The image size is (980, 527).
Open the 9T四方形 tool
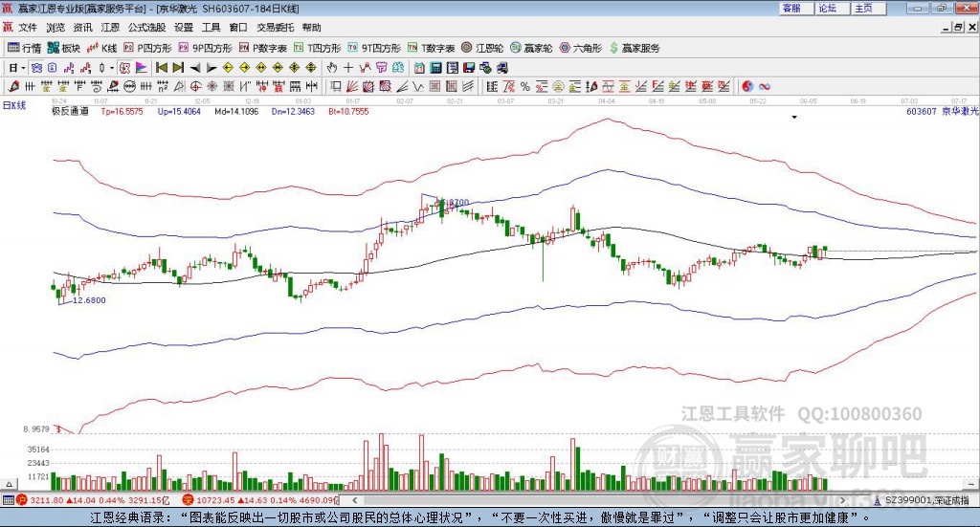pos(374,48)
